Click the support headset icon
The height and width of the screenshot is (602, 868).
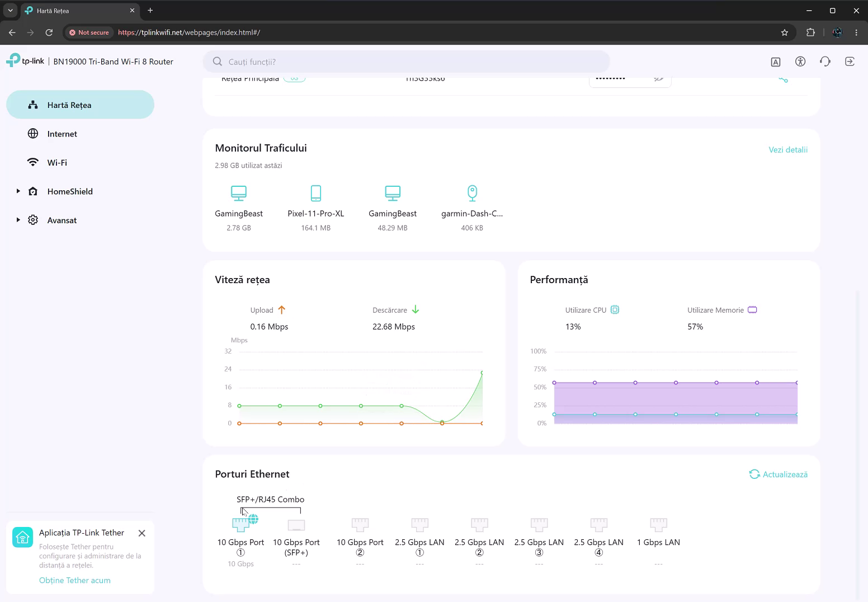click(825, 62)
